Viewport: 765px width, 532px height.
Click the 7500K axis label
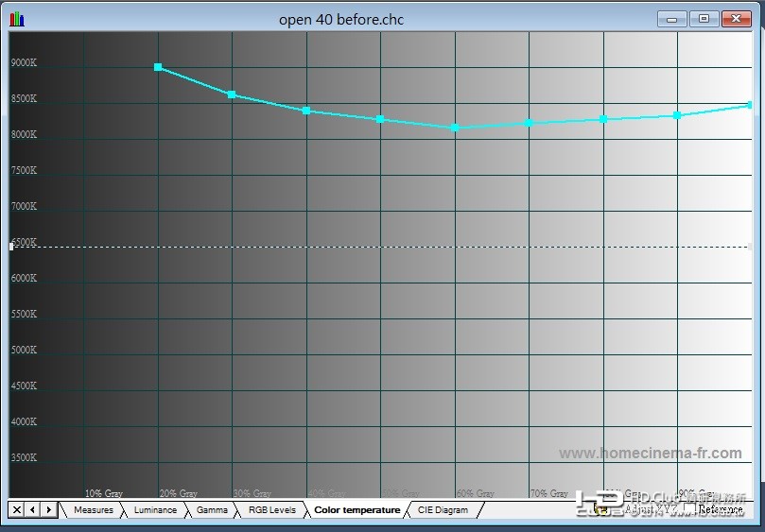(x=24, y=170)
